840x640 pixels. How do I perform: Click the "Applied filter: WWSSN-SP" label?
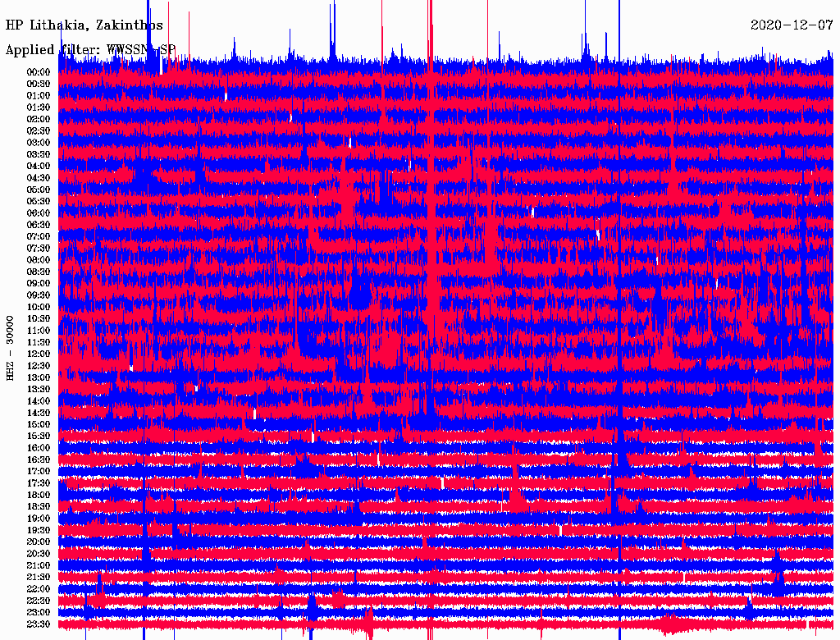click(x=90, y=50)
